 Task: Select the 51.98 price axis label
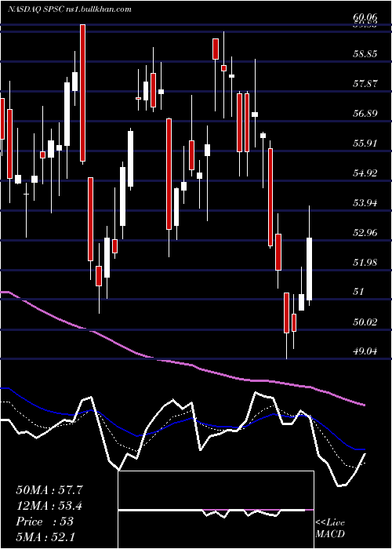(365, 263)
